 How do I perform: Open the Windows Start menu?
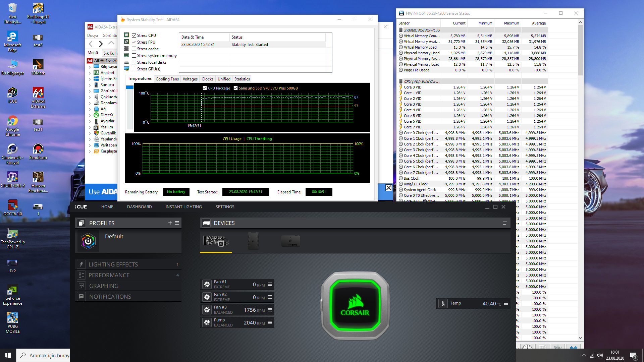coord(8,355)
